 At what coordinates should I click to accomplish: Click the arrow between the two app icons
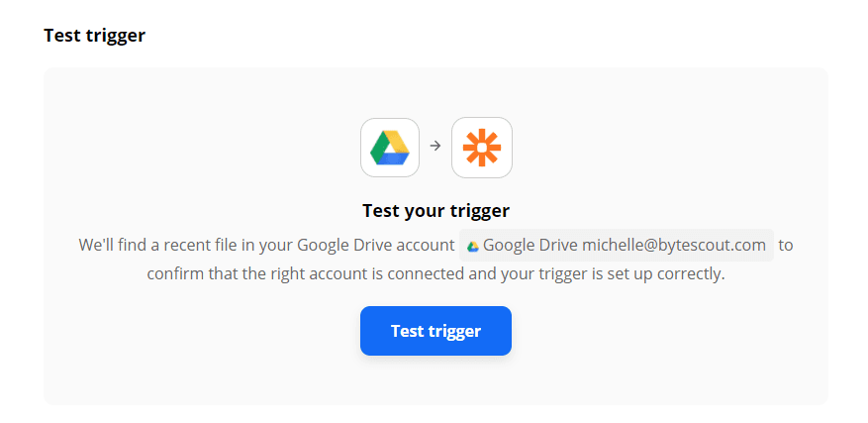tap(435, 147)
